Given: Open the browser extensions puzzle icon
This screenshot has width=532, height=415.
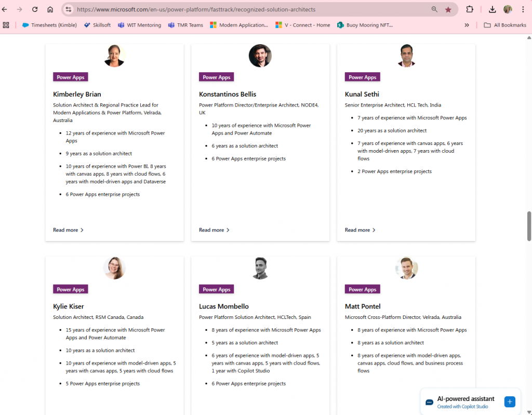Looking at the screenshot, I should coord(470,9).
